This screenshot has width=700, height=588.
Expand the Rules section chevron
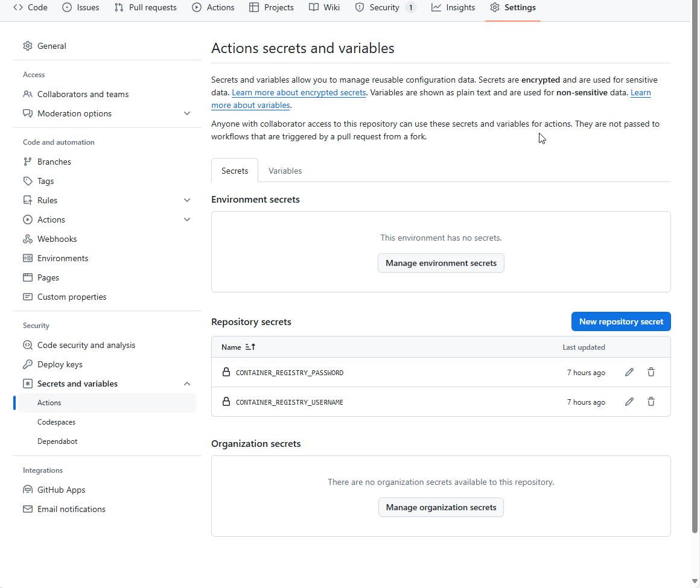point(187,200)
